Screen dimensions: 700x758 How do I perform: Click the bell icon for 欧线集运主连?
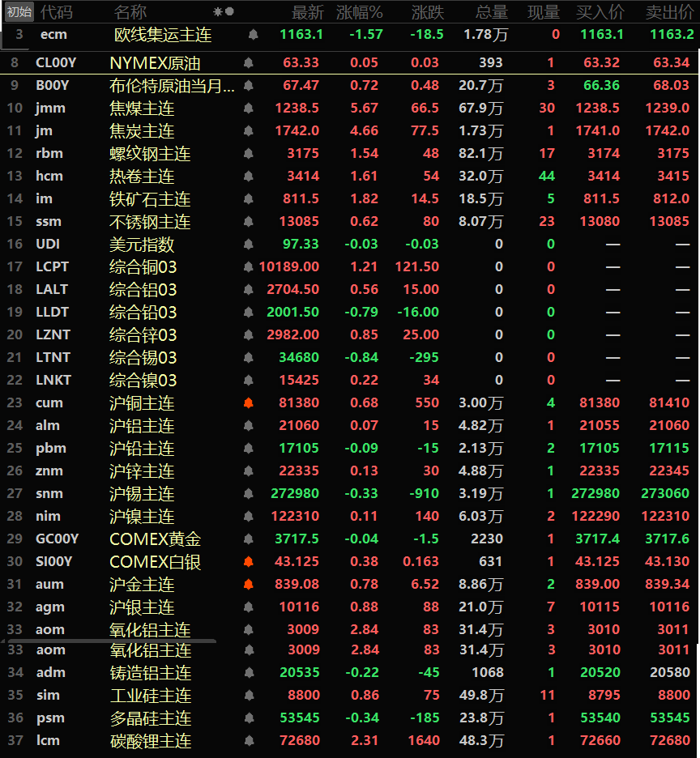(x=253, y=35)
